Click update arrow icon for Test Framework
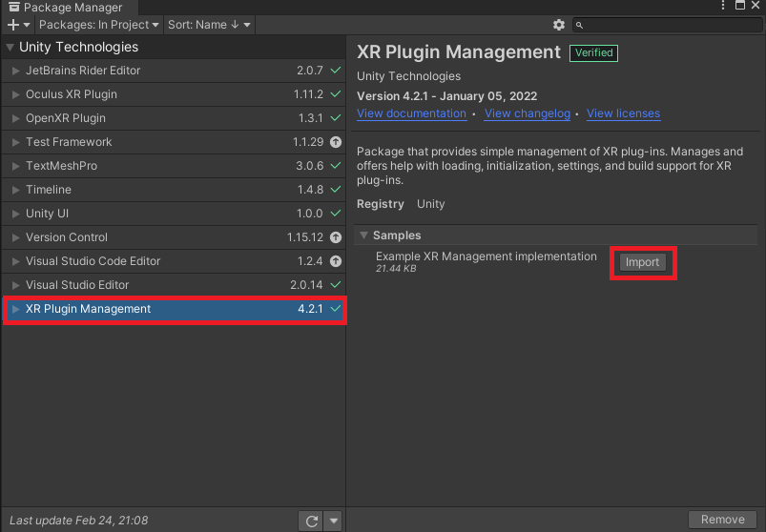766x532 pixels. coord(336,142)
